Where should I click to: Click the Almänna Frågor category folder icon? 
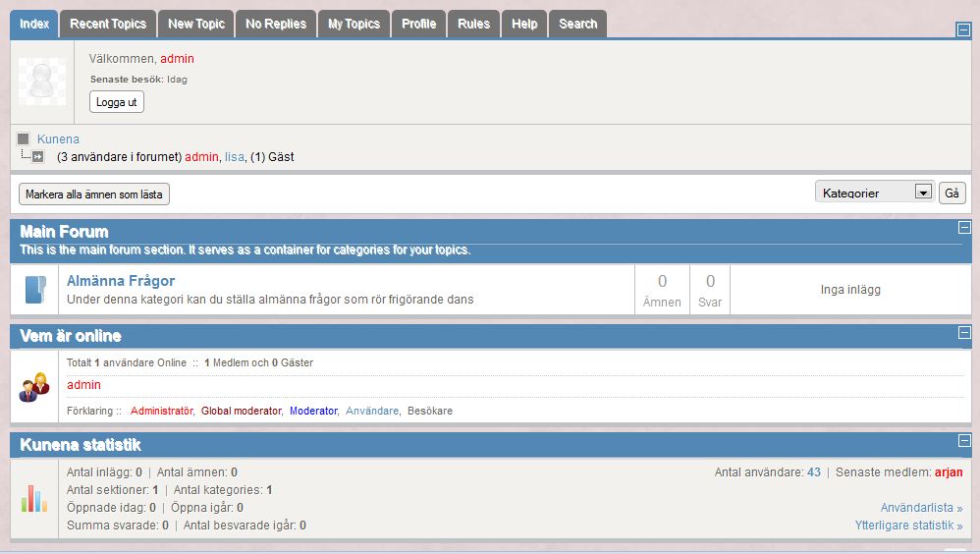point(34,290)
